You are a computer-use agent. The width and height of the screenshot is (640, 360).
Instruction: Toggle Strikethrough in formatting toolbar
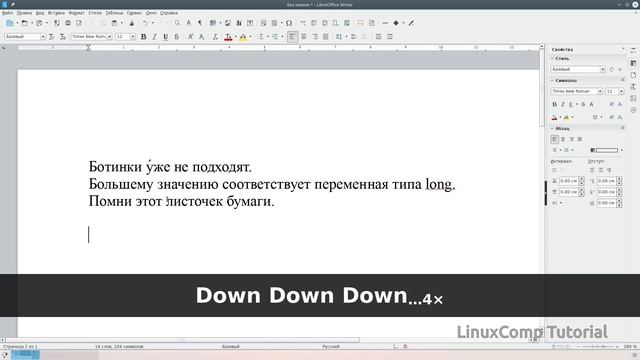point(176,37)
